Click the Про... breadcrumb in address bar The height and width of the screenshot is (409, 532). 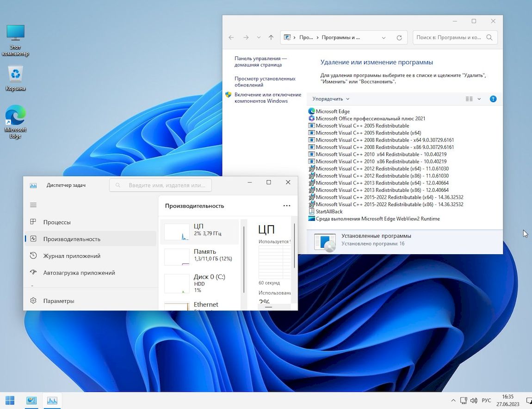pyautogui.click(x=306, y=37)
